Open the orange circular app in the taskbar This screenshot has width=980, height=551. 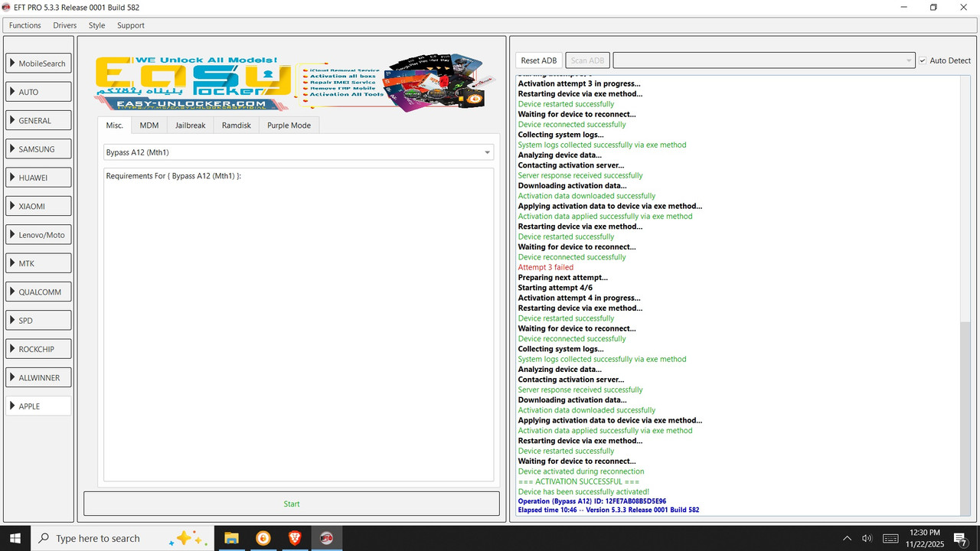(263, 538)
